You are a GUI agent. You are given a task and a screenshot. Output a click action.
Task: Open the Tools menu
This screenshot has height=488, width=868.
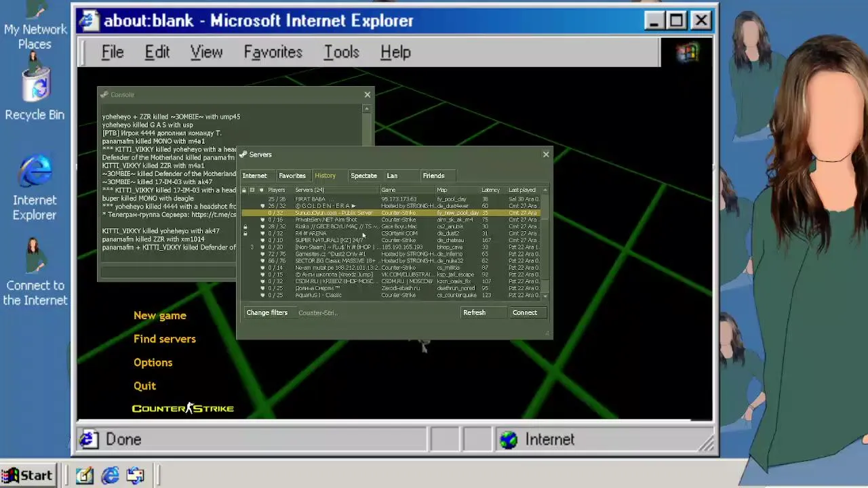pos(341,52)
